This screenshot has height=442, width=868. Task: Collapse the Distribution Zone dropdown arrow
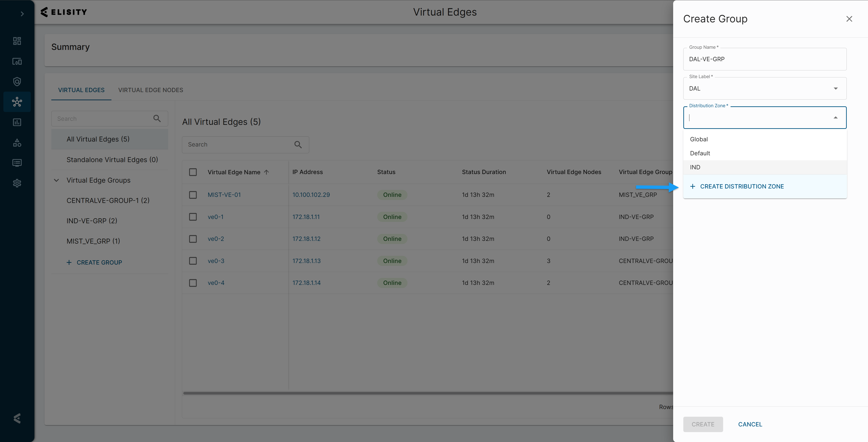click(x=835, y=117)
